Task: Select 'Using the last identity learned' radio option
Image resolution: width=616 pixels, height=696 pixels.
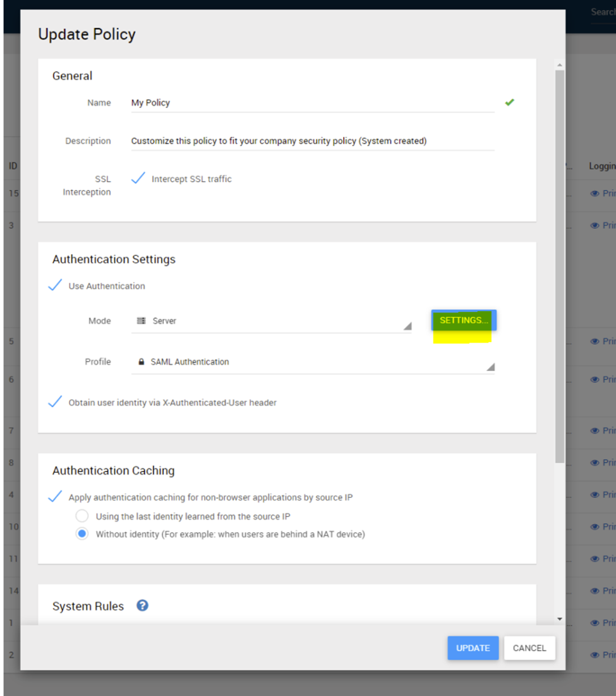Action: (82, 516)
